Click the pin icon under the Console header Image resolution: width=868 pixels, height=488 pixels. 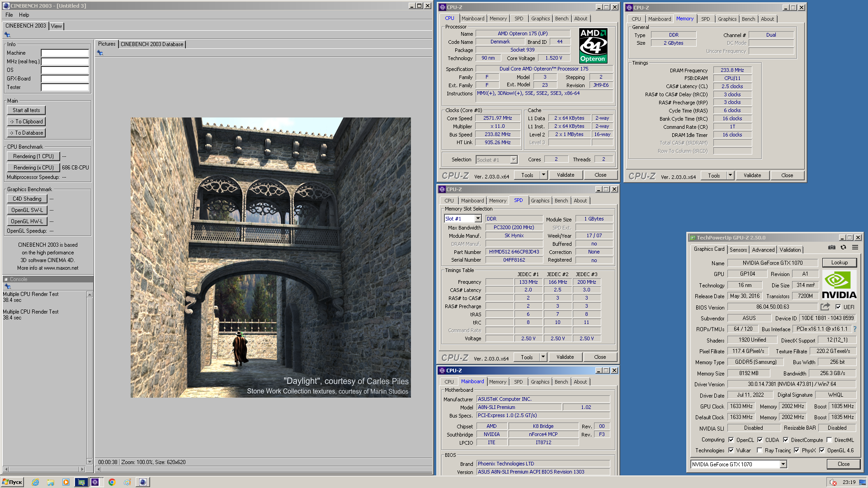pyautogui.click(x=7, y=286)
